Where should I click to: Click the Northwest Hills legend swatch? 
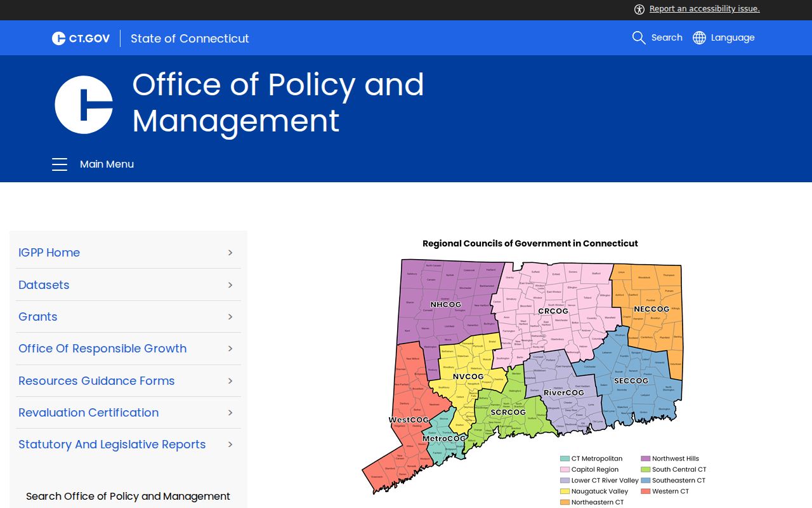pos(646,458)
